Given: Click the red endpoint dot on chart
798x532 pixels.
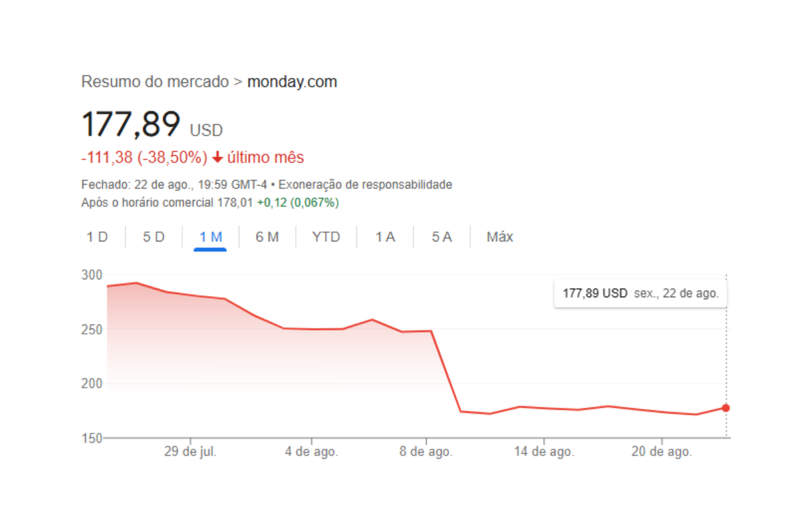Looking at the screenshot, I should [x=726, y=408].
